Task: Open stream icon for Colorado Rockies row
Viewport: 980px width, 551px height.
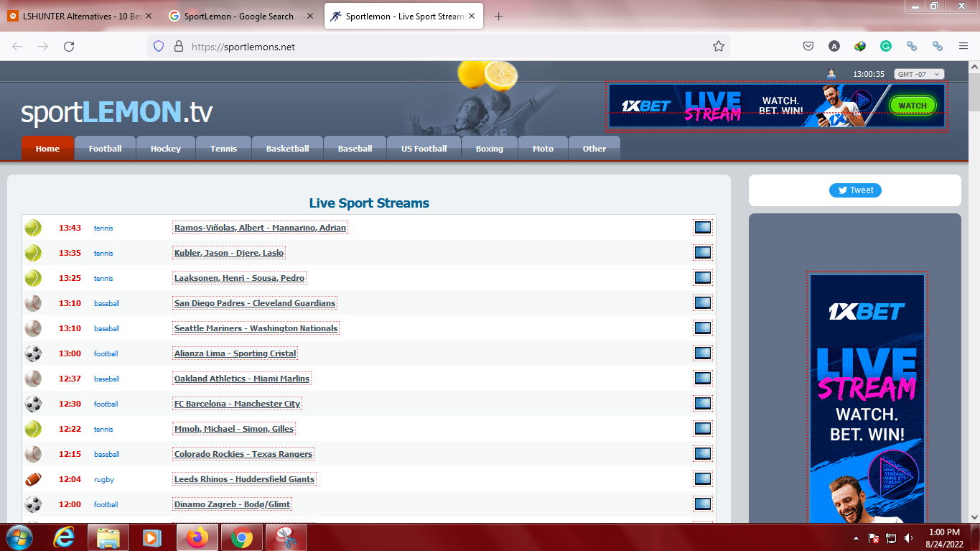Action: pos(703,454)
